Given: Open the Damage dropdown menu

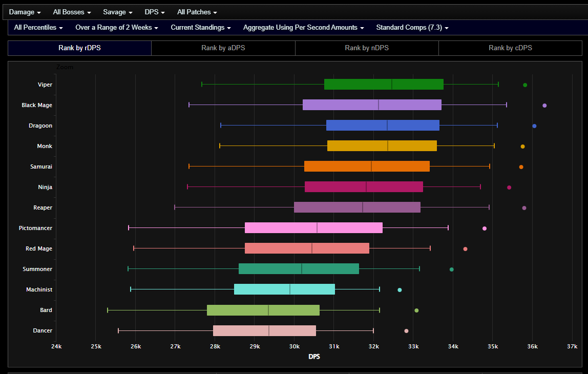Looking at the screenshot, I should (x=26, y=12).
